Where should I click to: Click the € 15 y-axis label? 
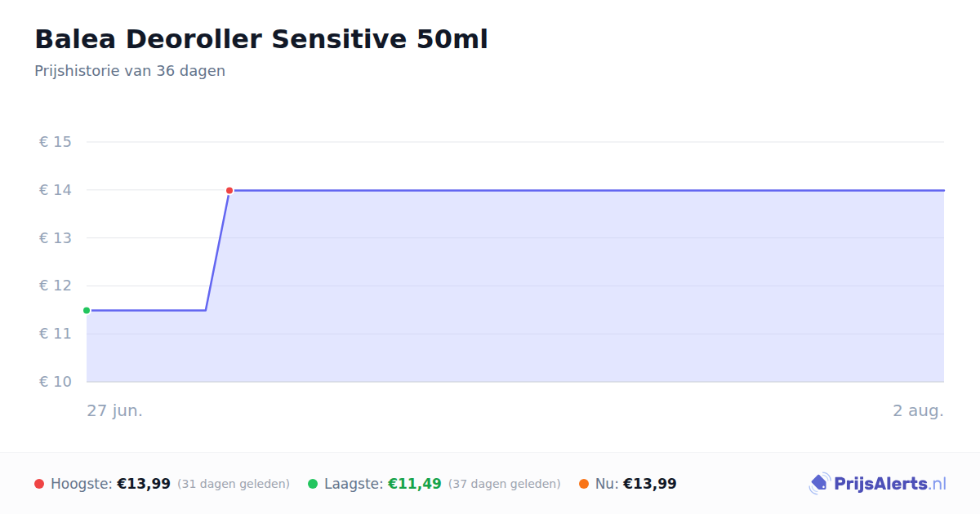[56, 142]
